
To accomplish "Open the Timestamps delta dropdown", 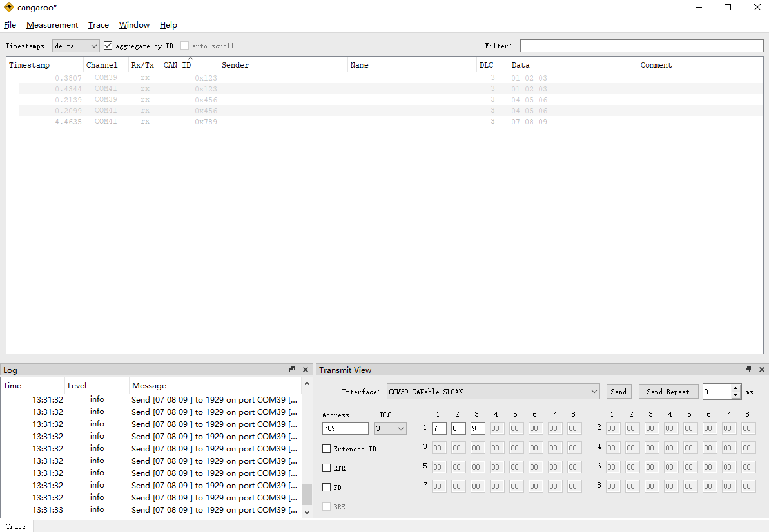I will 76,46.
